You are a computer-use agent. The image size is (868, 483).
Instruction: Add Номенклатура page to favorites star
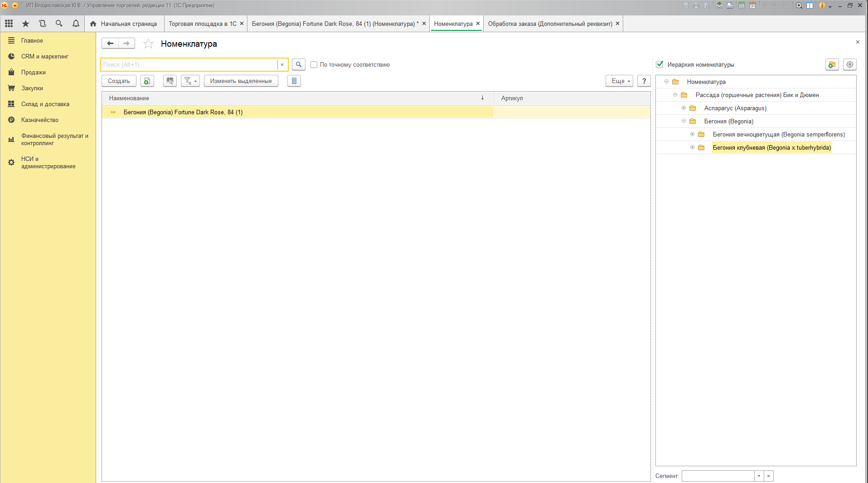click(148, 44)
